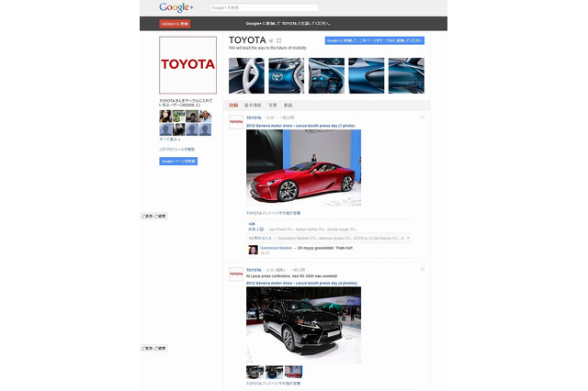Open the second small thumbnail with blue car
588x391 pixels.
click(274, 373)
